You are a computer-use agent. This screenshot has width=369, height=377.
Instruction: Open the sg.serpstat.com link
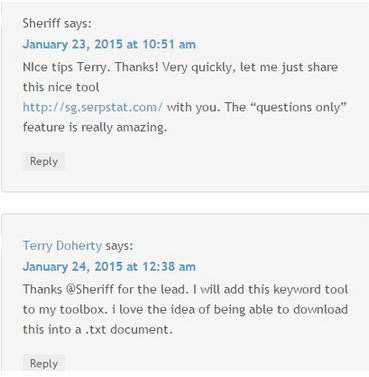click(x=93, y=107)
